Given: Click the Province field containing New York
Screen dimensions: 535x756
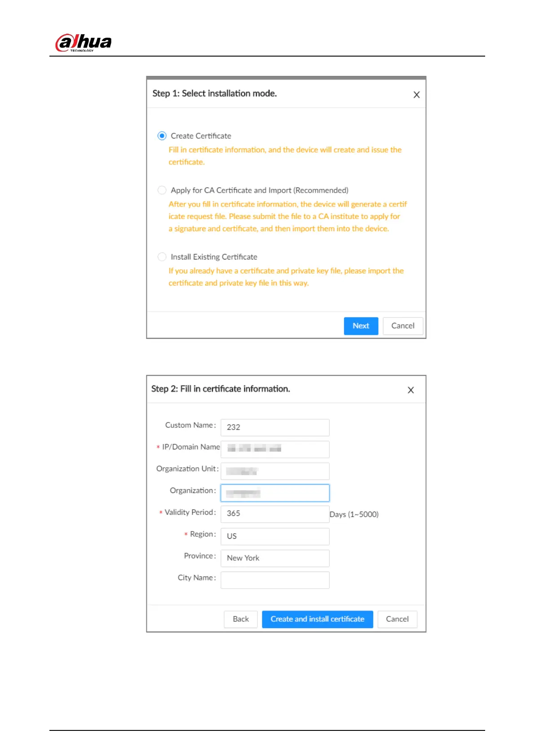Looking at the screenshot, I should click(275, 558).
